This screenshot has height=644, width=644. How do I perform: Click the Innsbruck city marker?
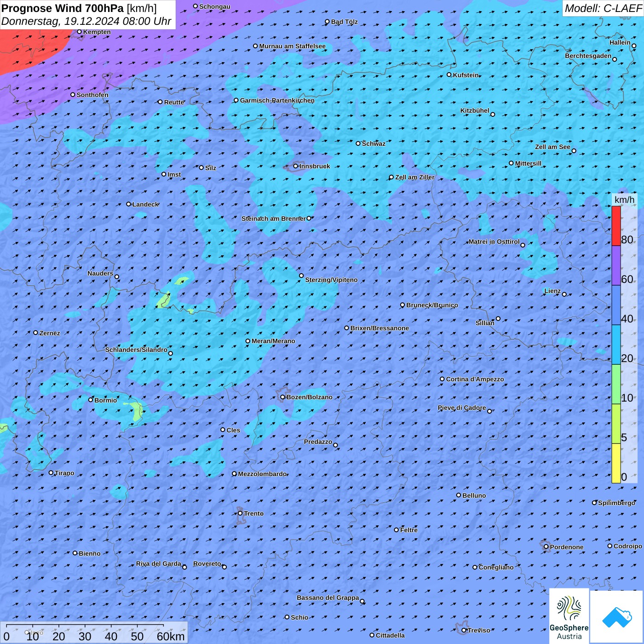(x=296, y=166)
